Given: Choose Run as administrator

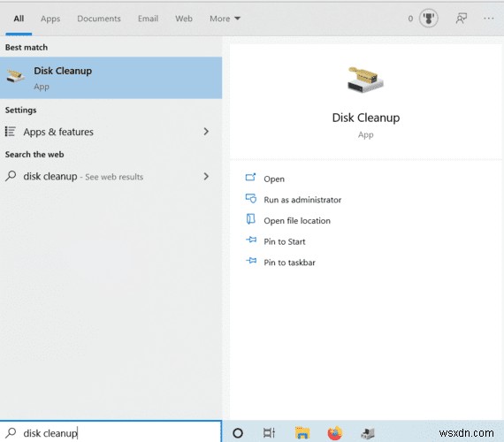Looking at the screenshot, I should coord(302,200).
